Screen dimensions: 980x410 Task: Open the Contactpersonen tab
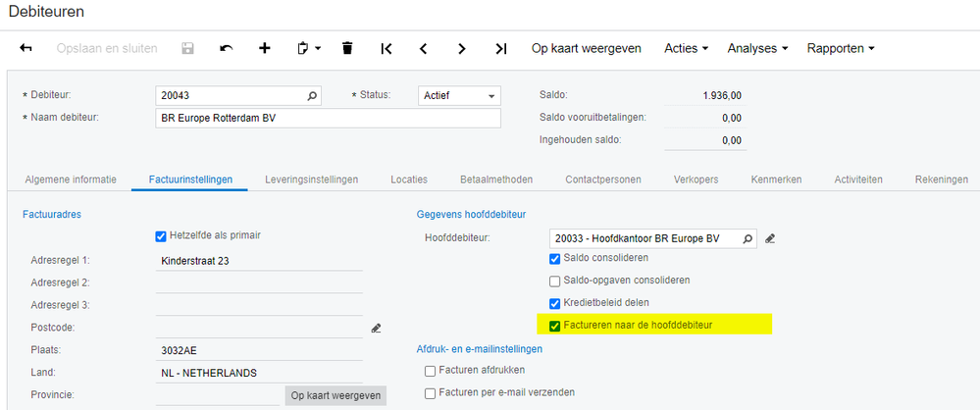pyautogui.click(x=603, y=179)
